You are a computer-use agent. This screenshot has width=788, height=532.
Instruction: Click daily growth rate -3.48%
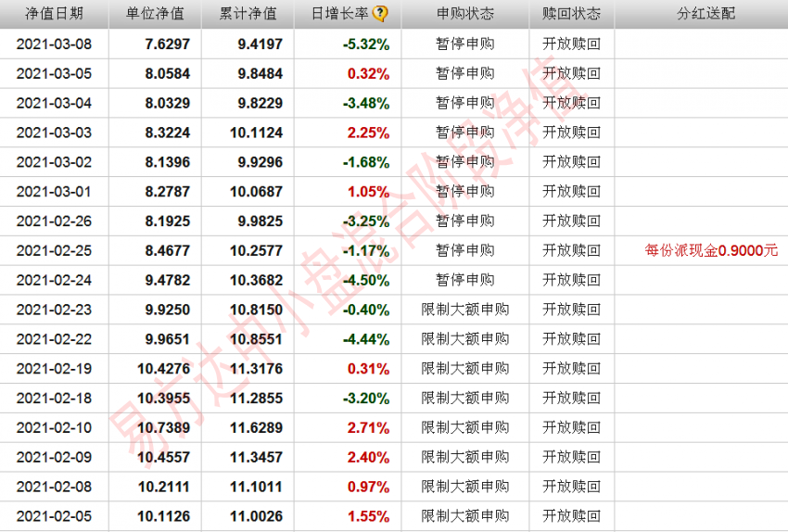[366, 104]
